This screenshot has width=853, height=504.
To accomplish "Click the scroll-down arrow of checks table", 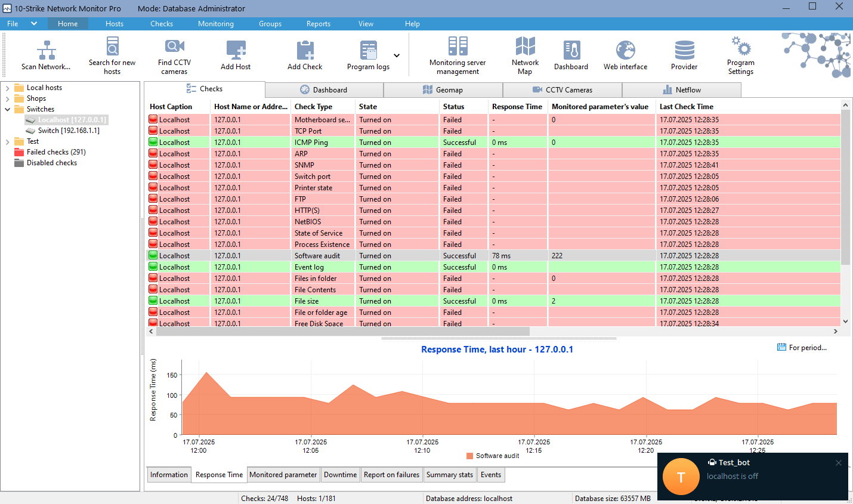I will point(845,321).
